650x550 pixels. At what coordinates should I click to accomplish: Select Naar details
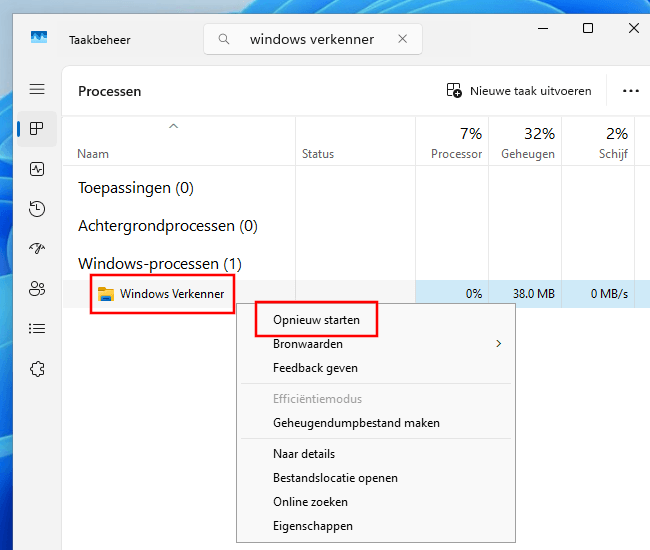tap(376, 454)
